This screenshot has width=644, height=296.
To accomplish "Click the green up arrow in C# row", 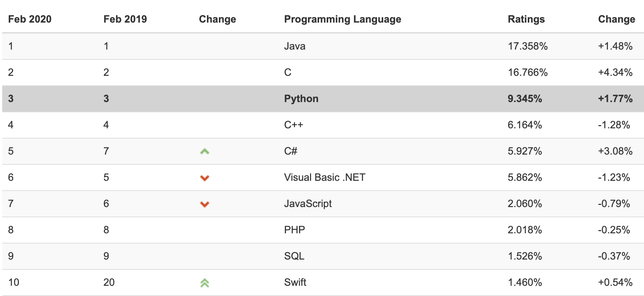I will click(205, 151).
